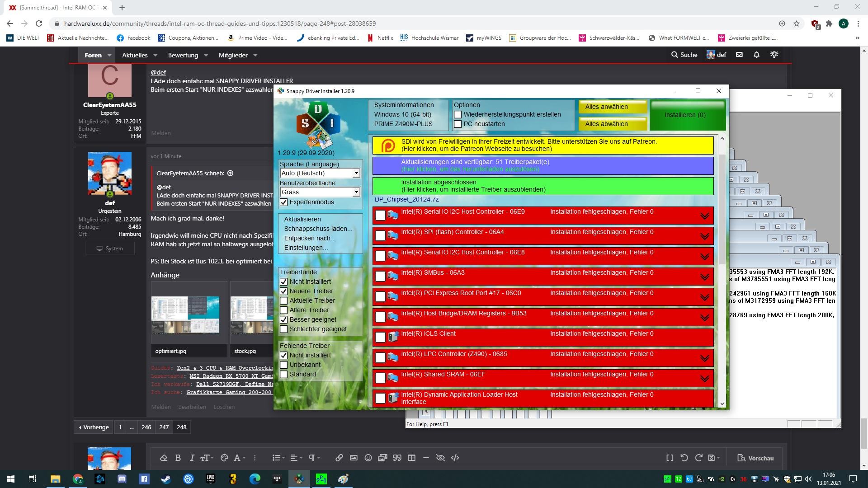
Task: Click Chrome extensions puzzle icon
Action: (x=829, y=23)
